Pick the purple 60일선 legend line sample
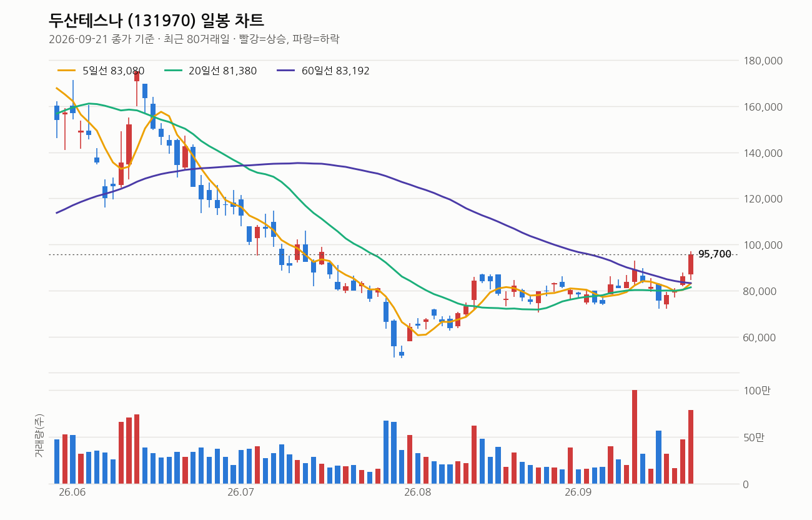The image size is (812, 520). [x=286, y=71]
